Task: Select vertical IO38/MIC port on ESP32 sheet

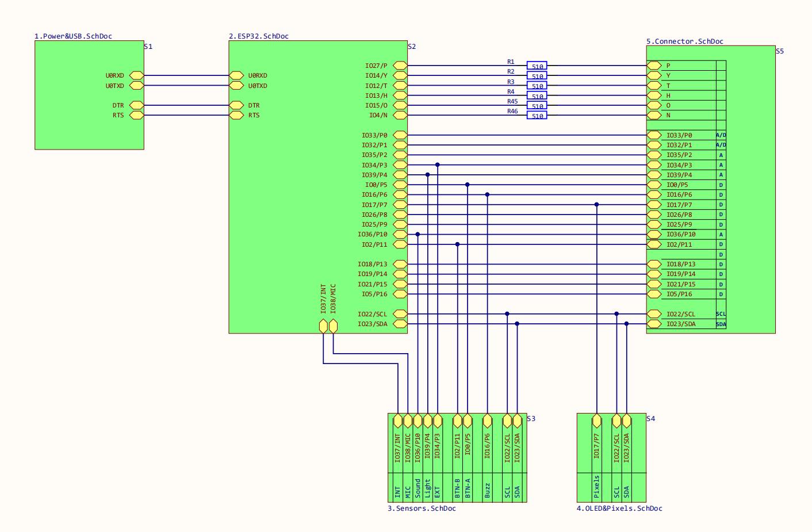Action: click(333, 326)
